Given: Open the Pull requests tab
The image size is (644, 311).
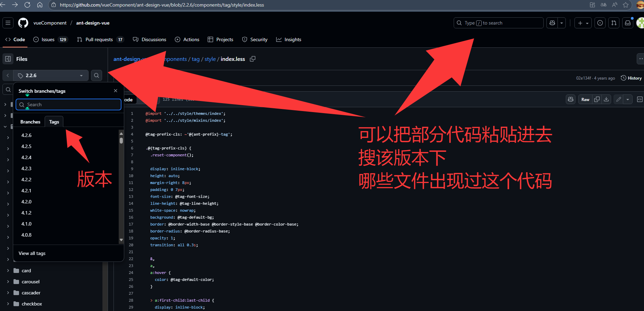Looking at the screenshot, I should click(x=100, y=39).
